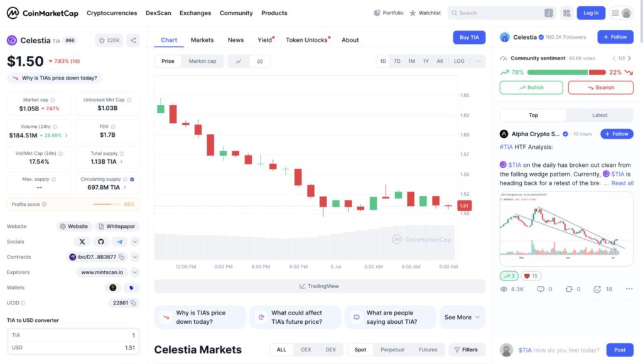Open the X (Twitter) social link
Viewport: 643px width, 364px height.
pyautogui.click(x=82, y=242)
